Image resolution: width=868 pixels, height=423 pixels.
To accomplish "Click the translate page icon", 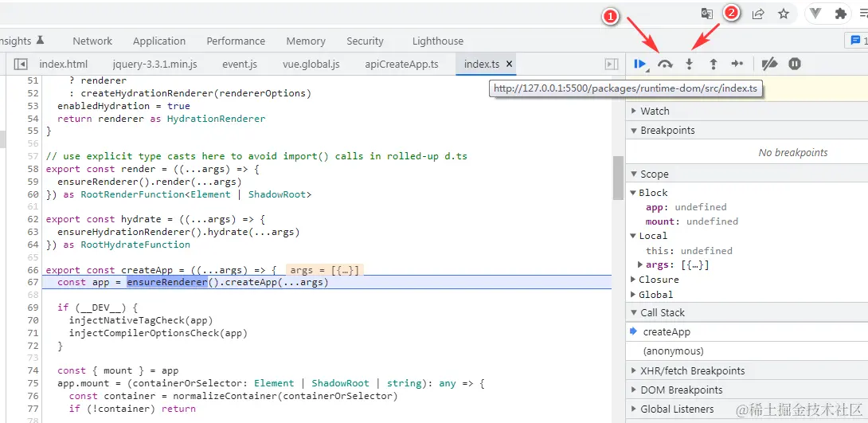I will point(707,14).
